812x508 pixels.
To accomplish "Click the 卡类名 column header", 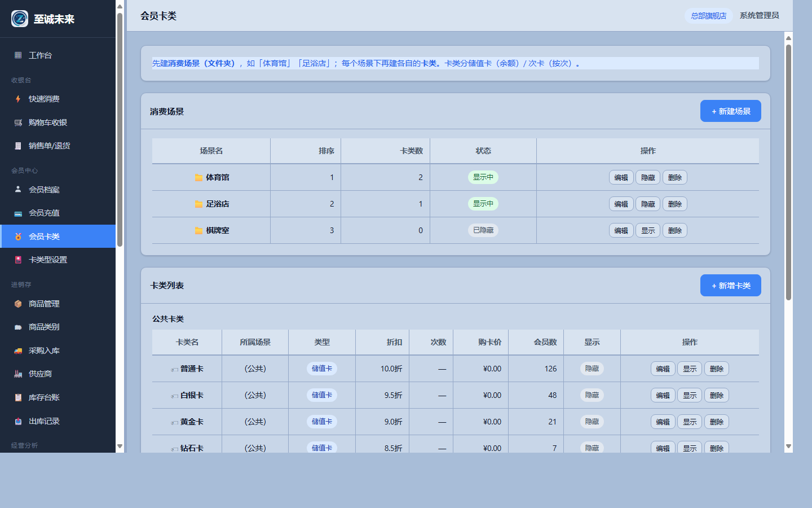I will click(x=187, y=342).
